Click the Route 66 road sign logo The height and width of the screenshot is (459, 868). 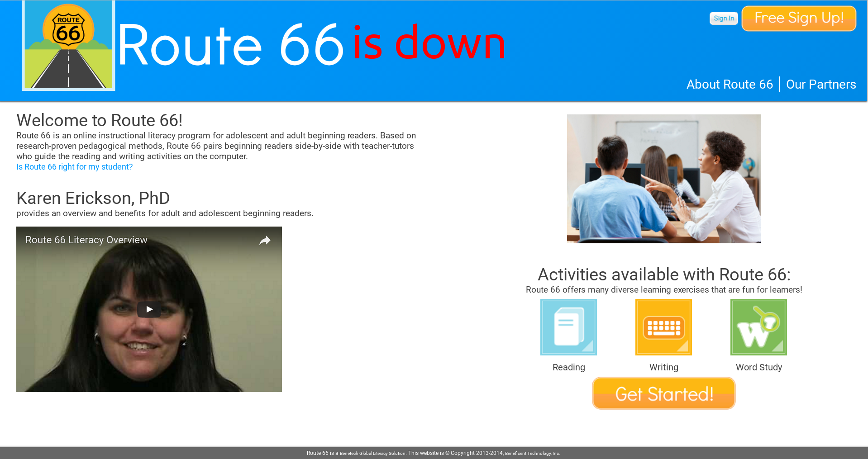coord(68,45)
